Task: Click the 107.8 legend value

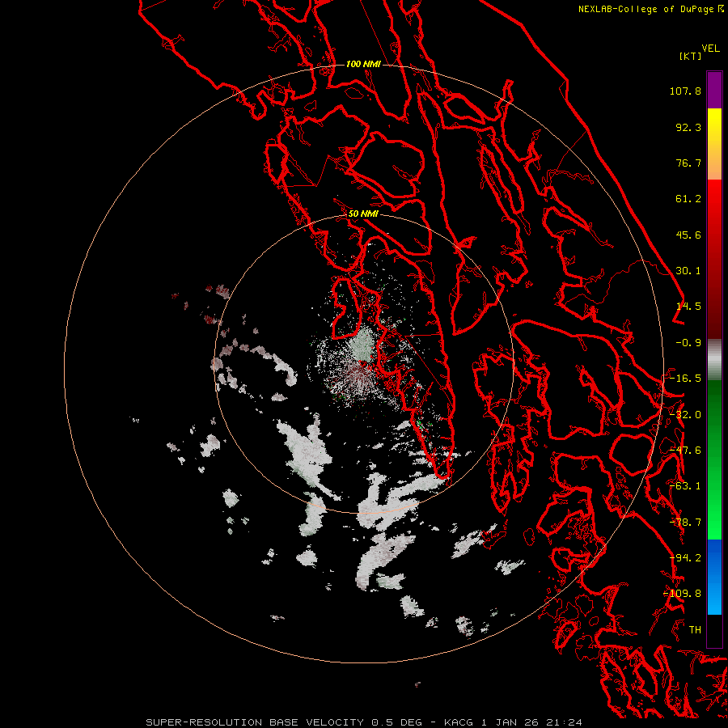Action: 685,91
